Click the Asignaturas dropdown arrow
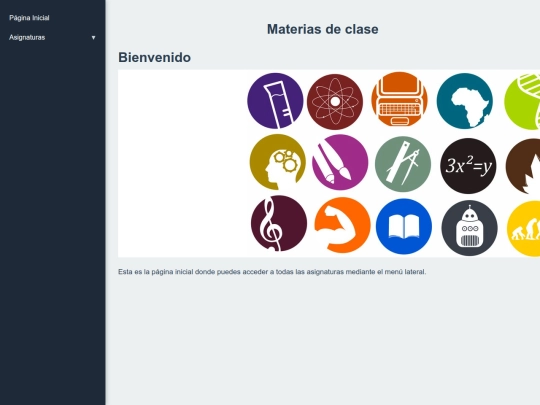 pos(93,38)
